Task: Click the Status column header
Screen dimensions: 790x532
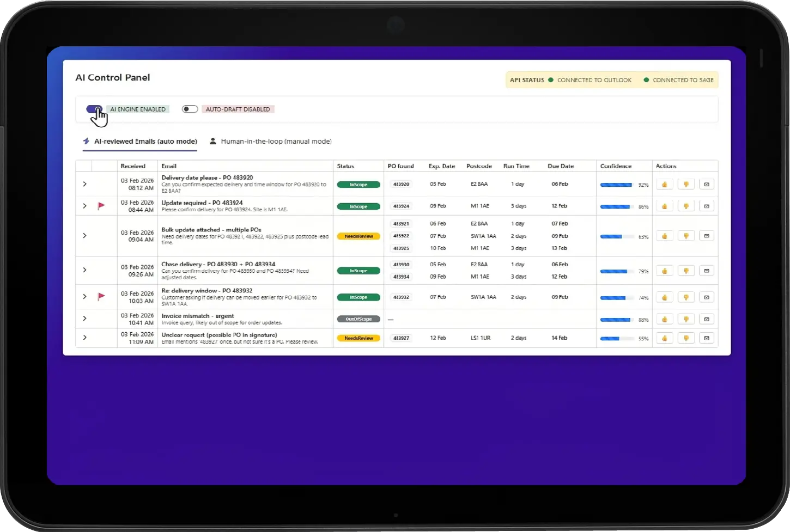Action: point(345,166)
